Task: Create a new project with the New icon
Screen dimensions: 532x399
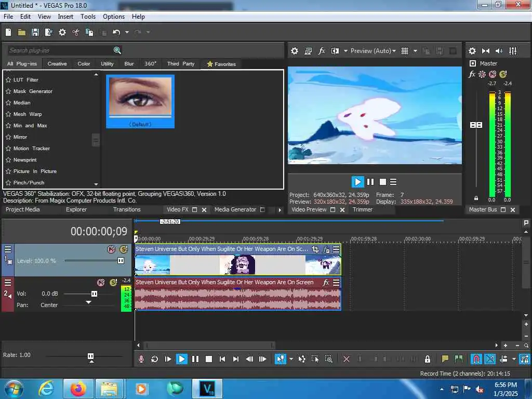Action: (x=8, y=32)
